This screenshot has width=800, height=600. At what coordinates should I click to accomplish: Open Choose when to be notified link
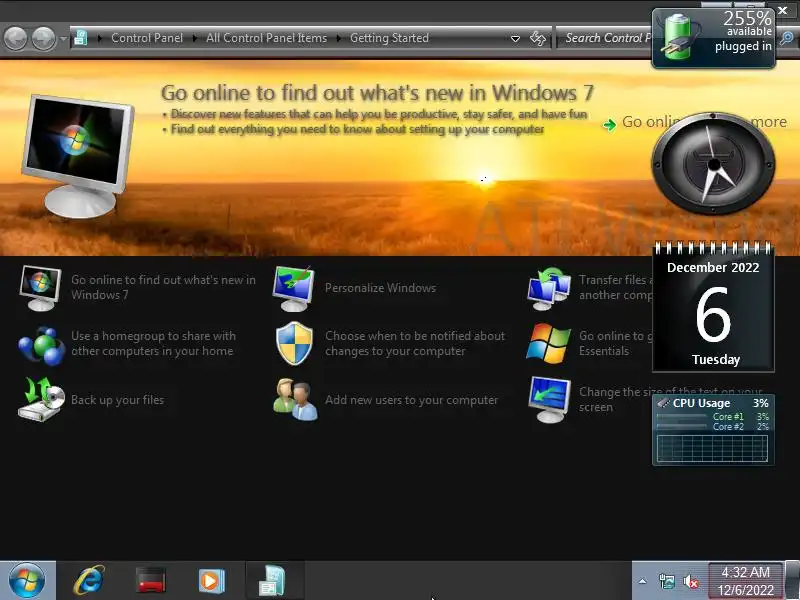415,343
